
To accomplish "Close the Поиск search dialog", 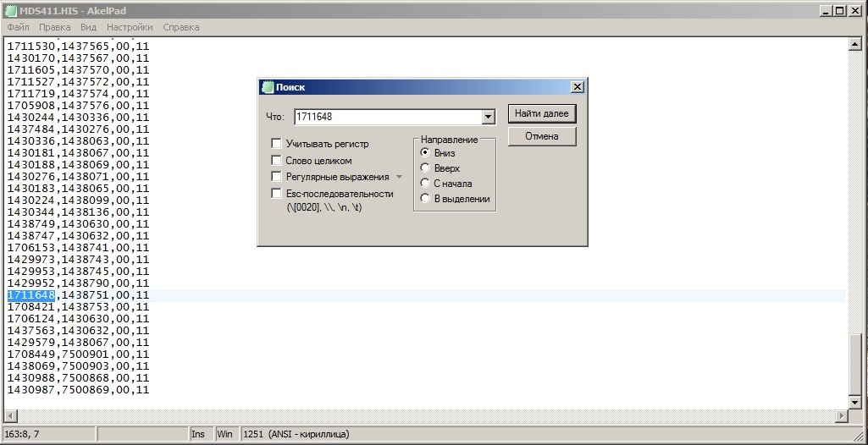I will [577, 87].
